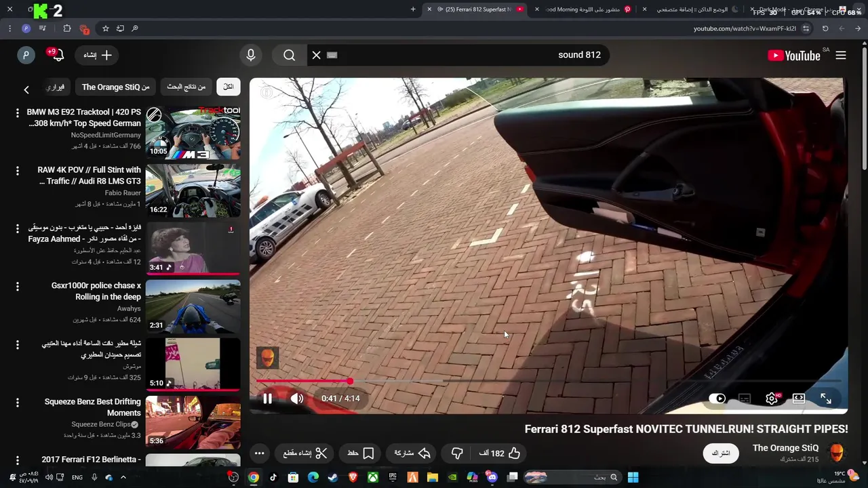Dislike the Ferrari 812 video
868x488 pixels.
[x=457, y=453]
